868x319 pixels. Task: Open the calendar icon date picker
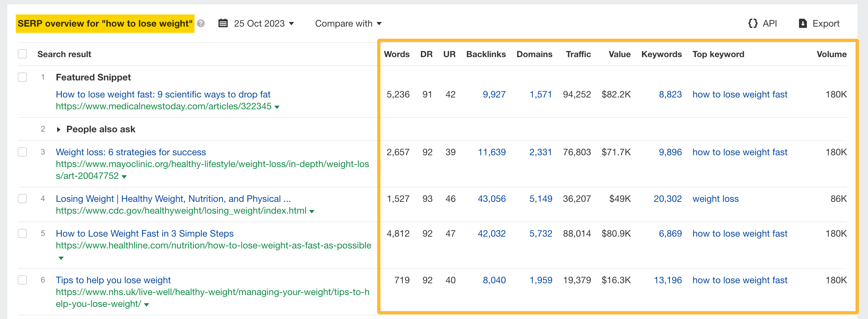click(223, 23)
